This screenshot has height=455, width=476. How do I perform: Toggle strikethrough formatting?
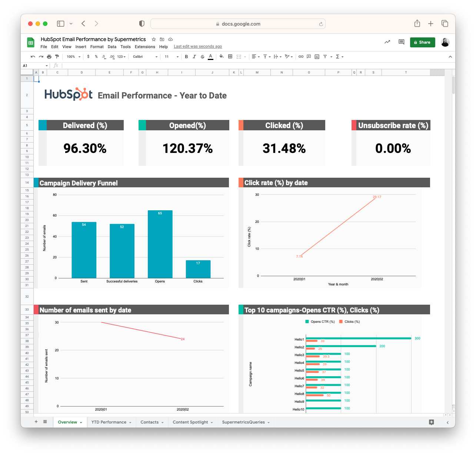tap(202, 57)
